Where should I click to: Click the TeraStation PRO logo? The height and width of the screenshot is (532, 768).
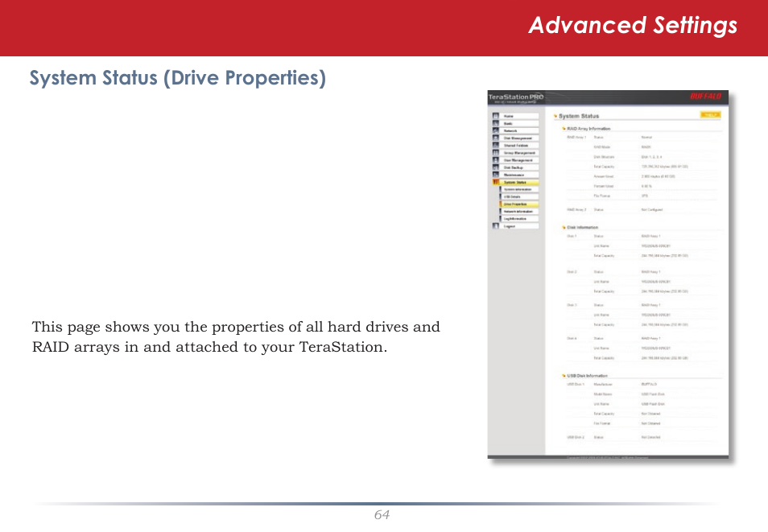tap(516, 97)
